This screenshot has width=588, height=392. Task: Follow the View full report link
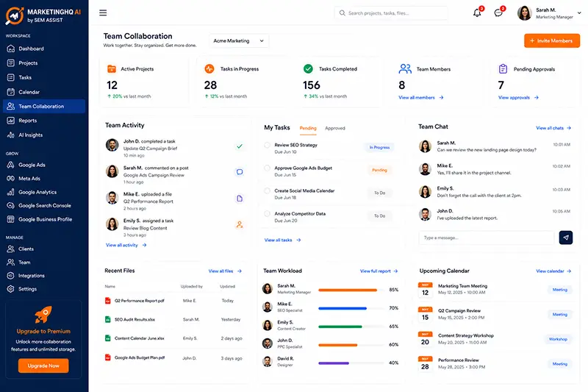379,271
